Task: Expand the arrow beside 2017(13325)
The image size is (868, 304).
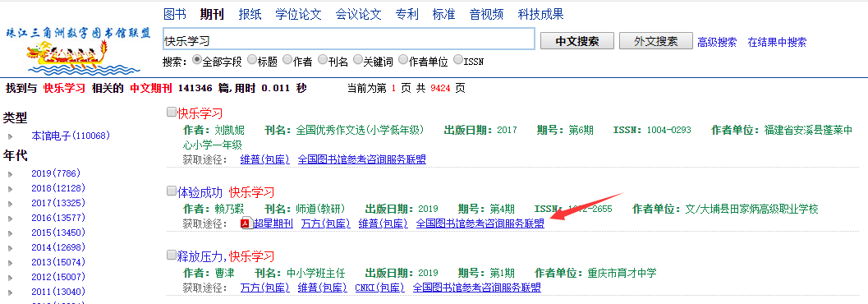Action: click(x=10, y=203)
